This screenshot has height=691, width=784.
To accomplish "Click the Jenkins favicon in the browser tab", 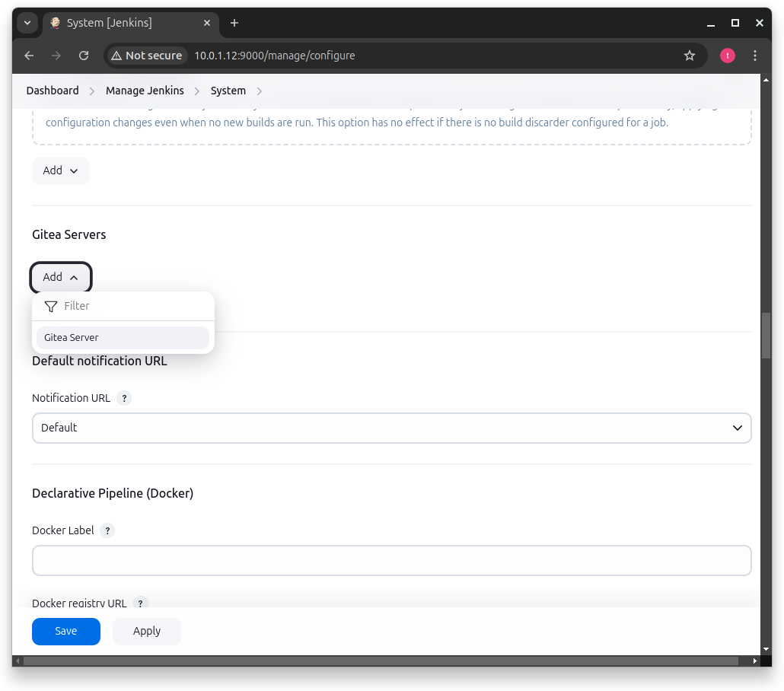I will click(x=54, y=23).
